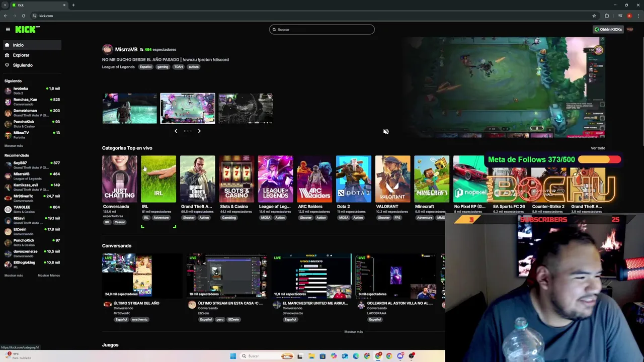Open Chrome extensions puzzle icon
The height and width of the screenshot is (362, 644).
click(607, 16)
